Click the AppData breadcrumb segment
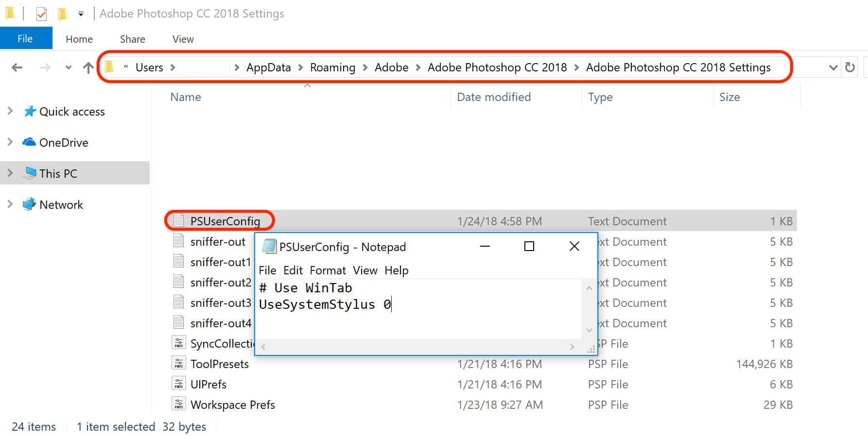 [x=268, y=67]
